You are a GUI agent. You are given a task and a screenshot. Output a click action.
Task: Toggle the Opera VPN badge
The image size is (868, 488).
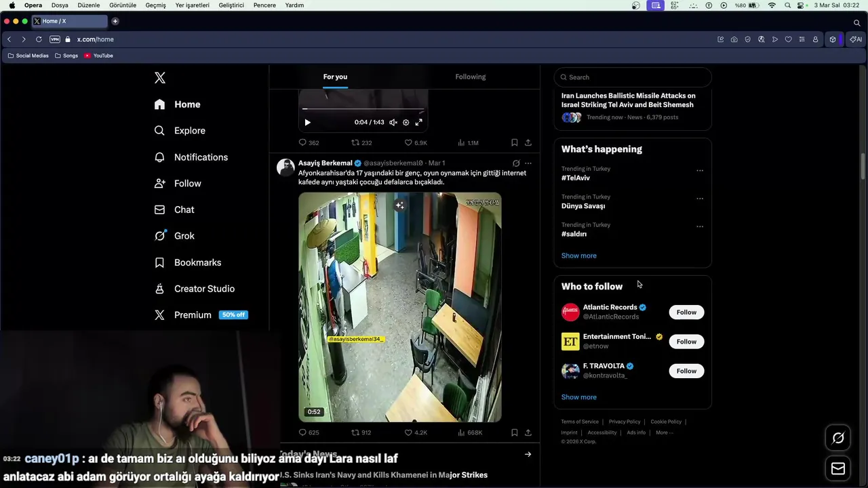[55, 39]
